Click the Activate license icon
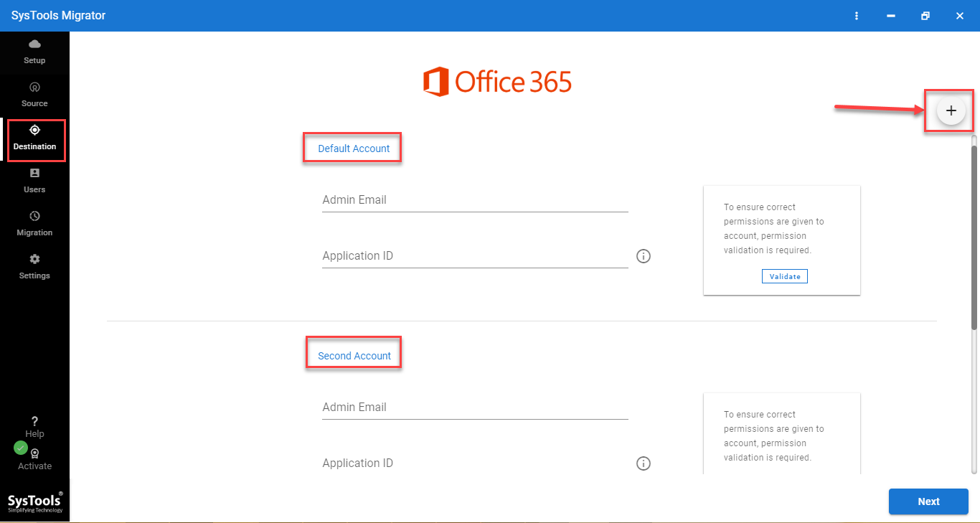The image size is (980, 523). (34, 453)
